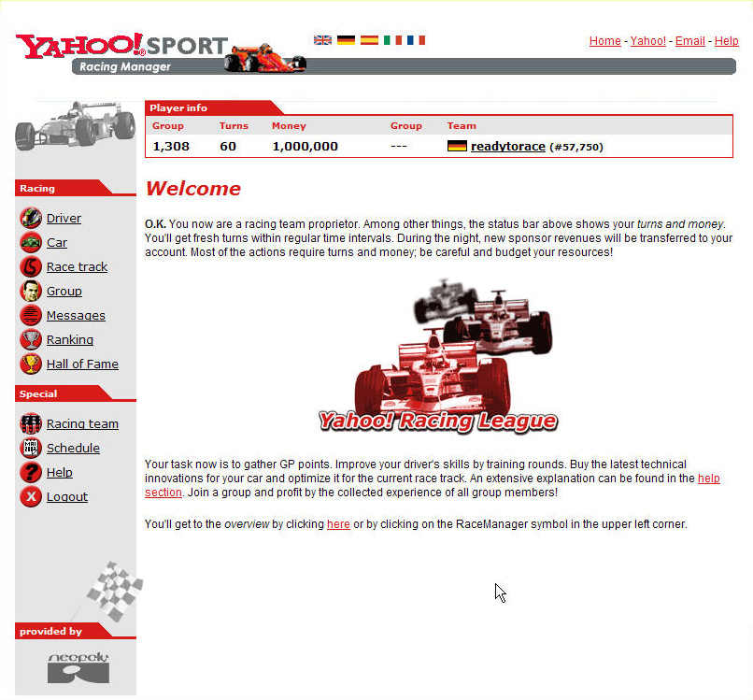
Task: Click the Help question mark icon
Action: [31, 472]
